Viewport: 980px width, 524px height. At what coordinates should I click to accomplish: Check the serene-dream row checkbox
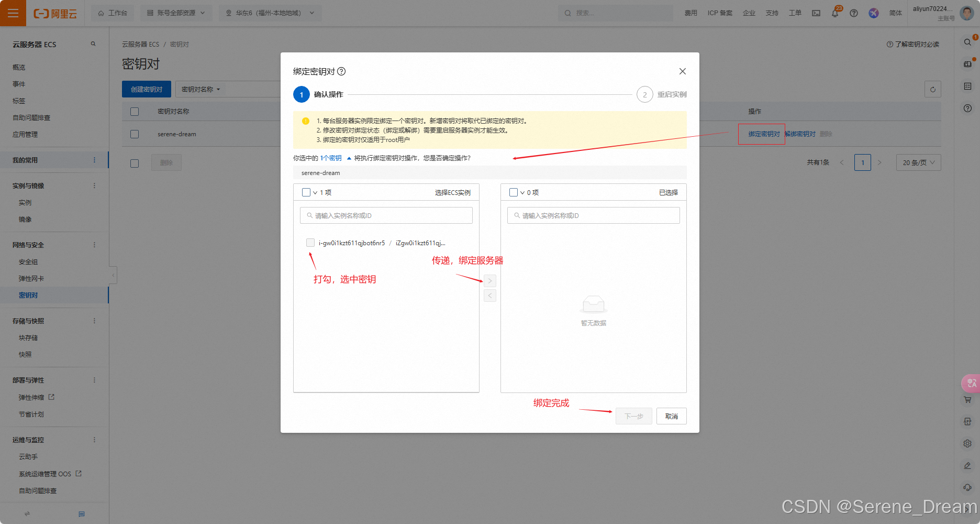(135, 134)
